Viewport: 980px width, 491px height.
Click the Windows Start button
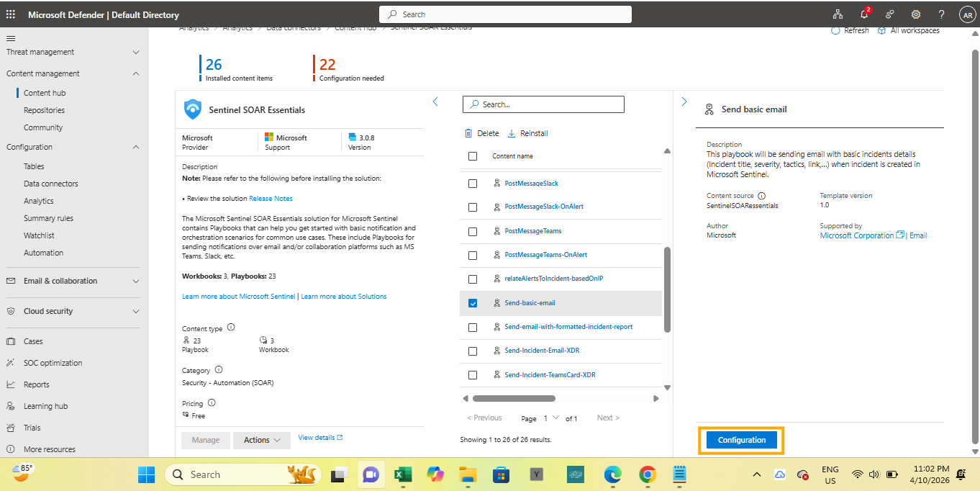pos(146,474)
